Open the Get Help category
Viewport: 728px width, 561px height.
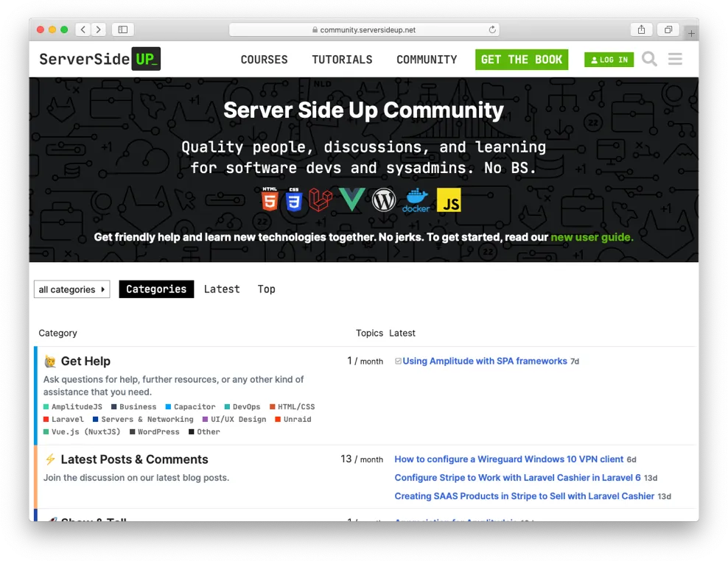[x=86, y=361]
